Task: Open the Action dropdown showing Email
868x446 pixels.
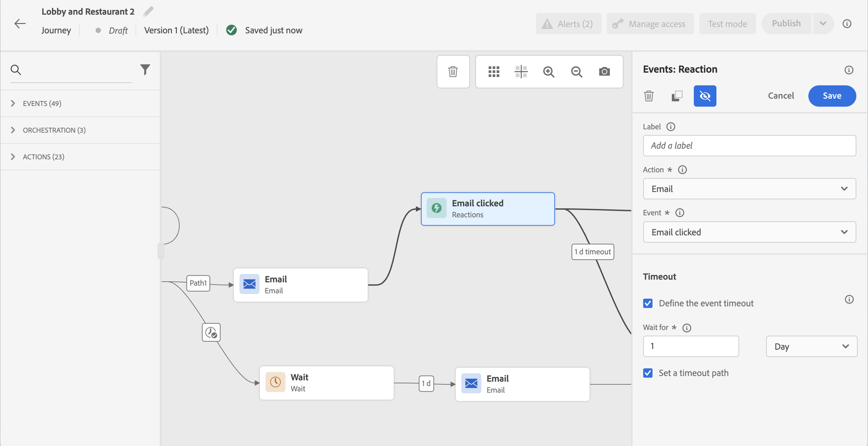Action: [749, 189]
